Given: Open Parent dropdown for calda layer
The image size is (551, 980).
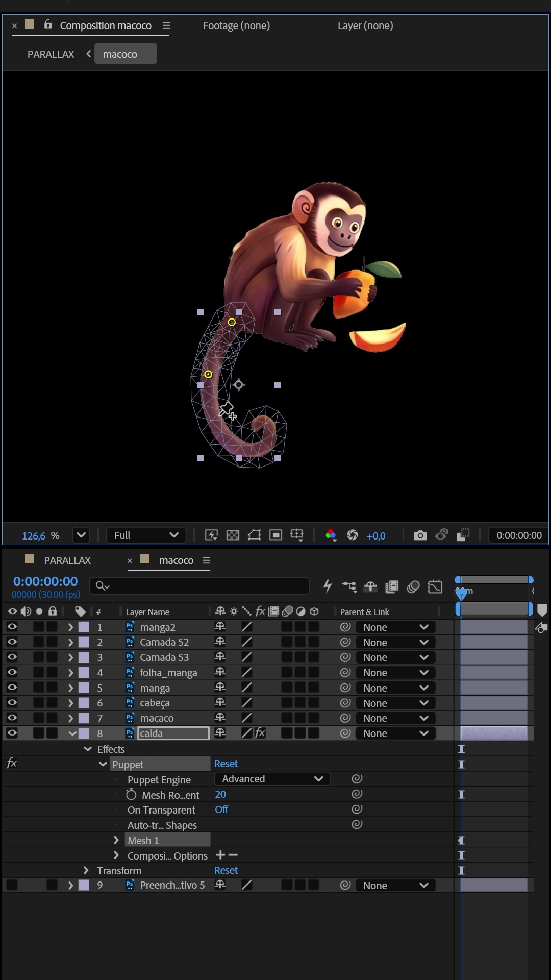Looking at the screenshot, I should tap(395, 733).
